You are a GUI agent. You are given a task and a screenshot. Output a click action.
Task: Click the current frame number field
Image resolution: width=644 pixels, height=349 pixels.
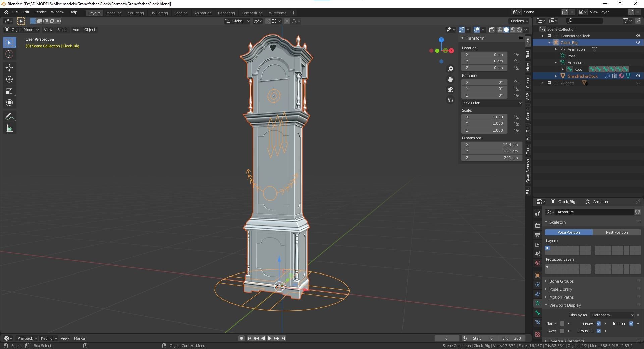coord(446,338)
